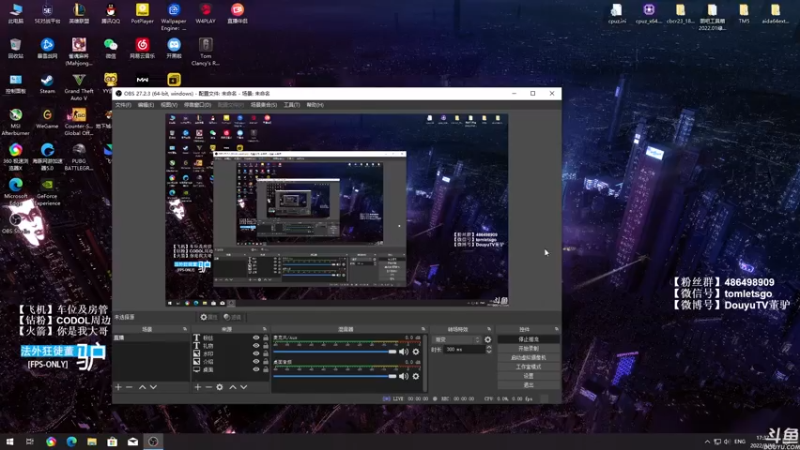Pop out the 控件 dock panel
The width and height of the screenshot is (800, 450).
[556, 329]
